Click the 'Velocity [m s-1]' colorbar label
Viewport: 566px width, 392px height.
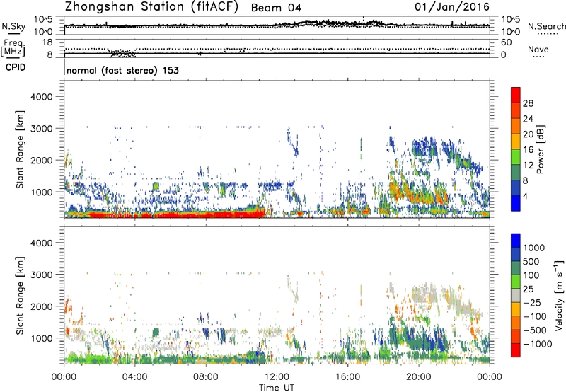tap(559, 295)
